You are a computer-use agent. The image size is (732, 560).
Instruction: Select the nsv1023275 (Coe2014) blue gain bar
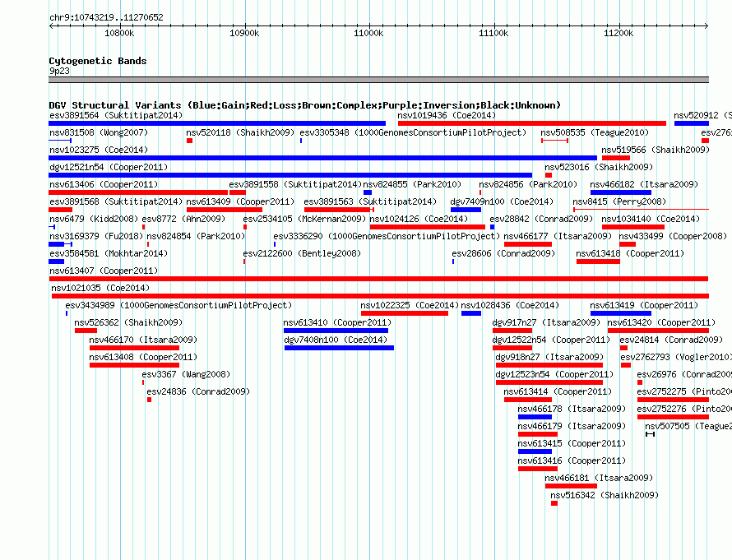coord(322,158)
